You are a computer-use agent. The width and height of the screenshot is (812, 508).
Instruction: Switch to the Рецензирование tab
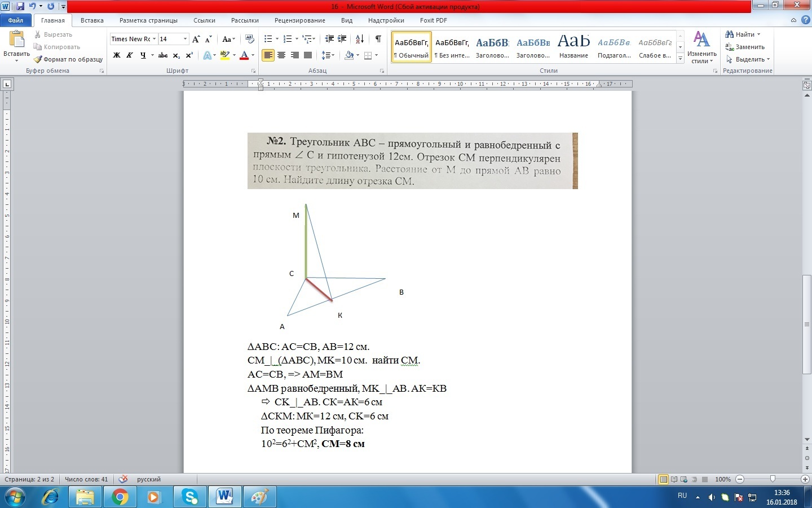point(299,20)
